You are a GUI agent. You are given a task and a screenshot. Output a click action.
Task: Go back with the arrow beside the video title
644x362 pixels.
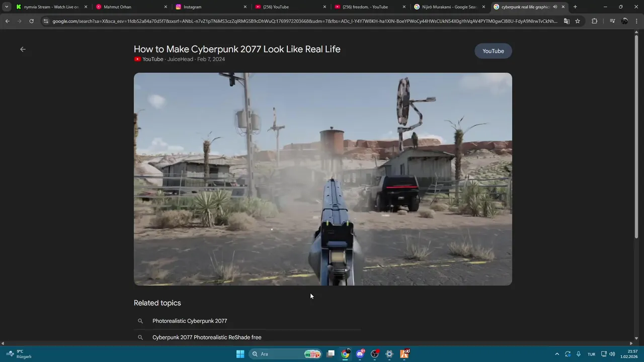(x=23, y=49)
